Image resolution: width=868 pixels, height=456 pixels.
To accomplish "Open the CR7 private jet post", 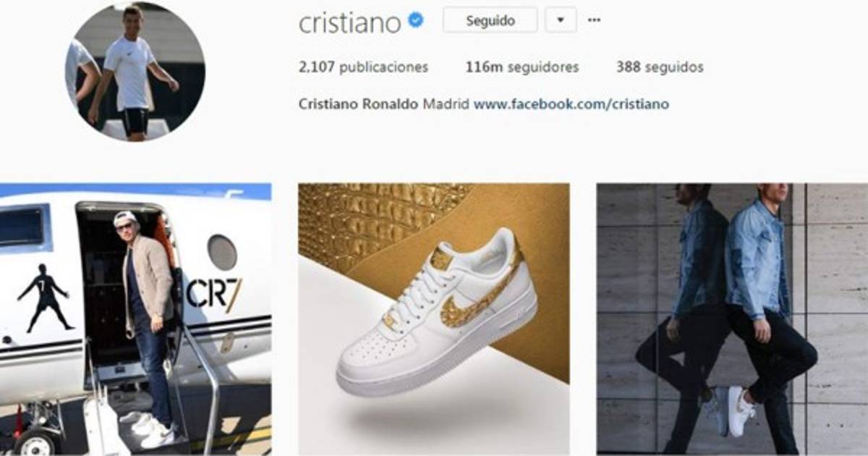I will point(135,318).
